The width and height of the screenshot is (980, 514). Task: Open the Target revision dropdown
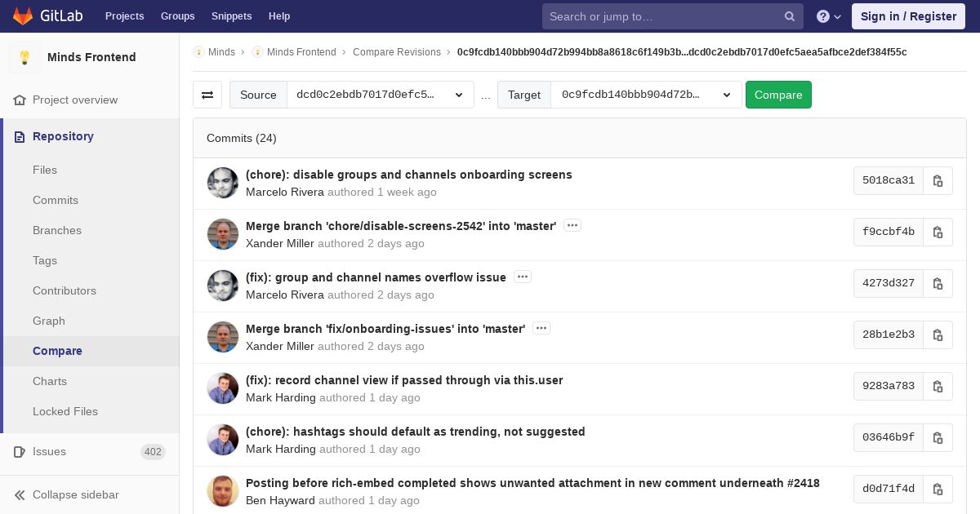click(x=645, y=95)
